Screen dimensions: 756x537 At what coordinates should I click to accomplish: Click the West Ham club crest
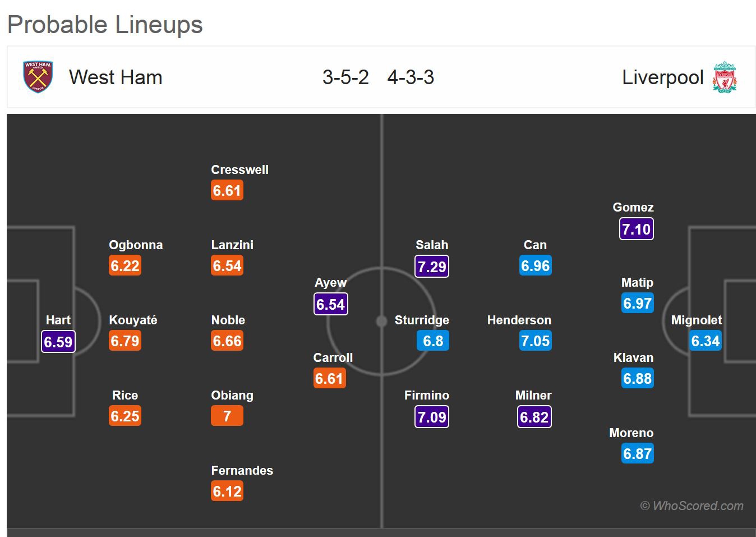point(38,77)
